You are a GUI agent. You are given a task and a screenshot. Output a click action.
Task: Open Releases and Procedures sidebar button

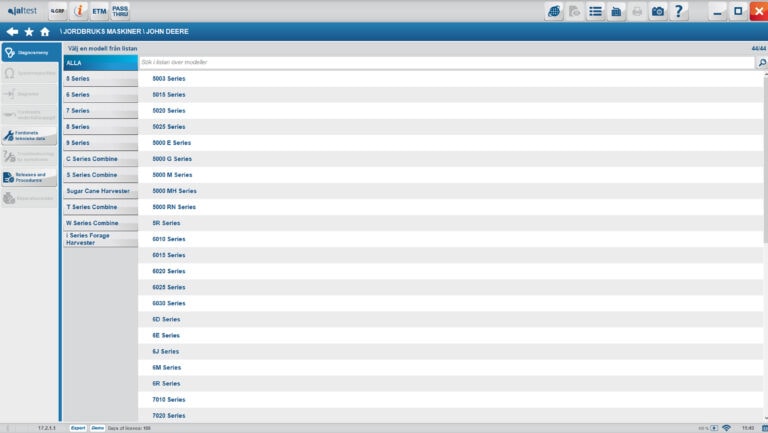[x=30, y=177]
